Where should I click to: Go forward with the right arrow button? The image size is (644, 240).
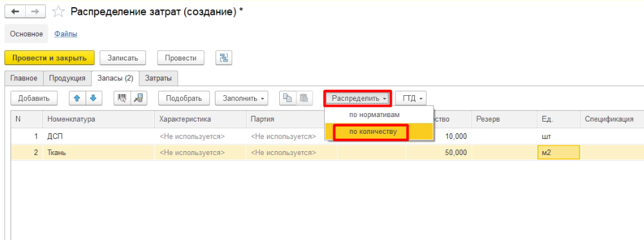point(35,12)
